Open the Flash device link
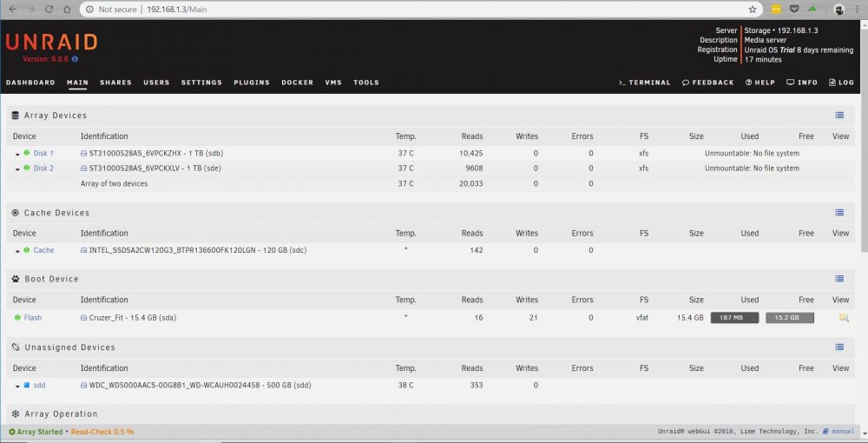Image resolution: width=868 pixels, height=443 pixels. (x=33, y=317)
